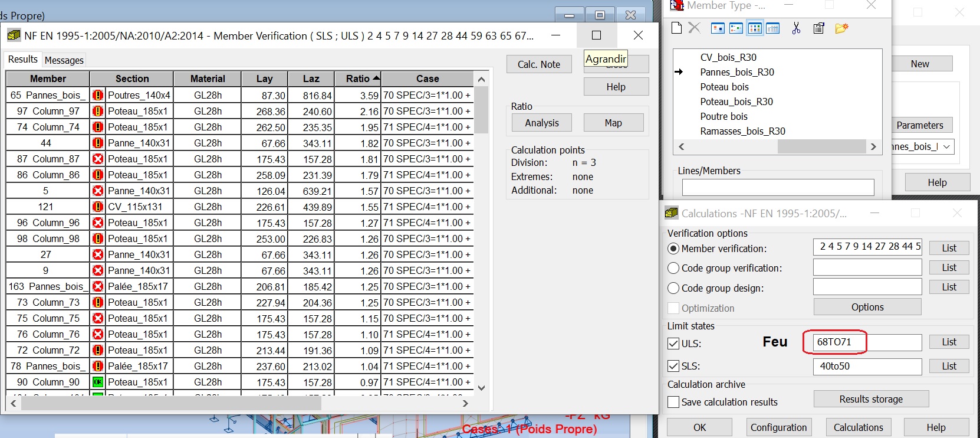Image resolution: width=980 pixels, height=438 pixels.
Task: Select the details view icon in Member Type toolbar
Action: coord(772,28)
